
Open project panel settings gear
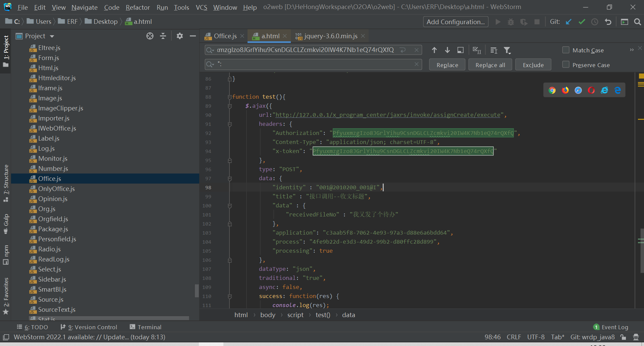(x=180, y=36)
